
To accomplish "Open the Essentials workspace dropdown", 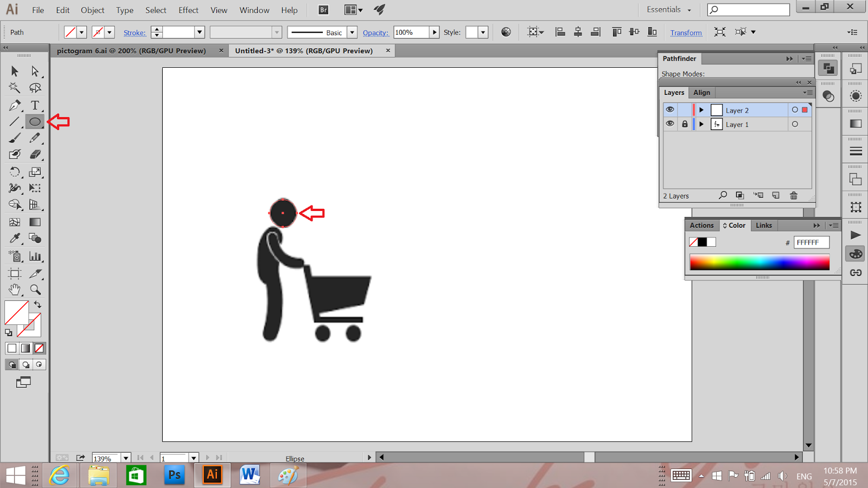I will click(668, 9).
